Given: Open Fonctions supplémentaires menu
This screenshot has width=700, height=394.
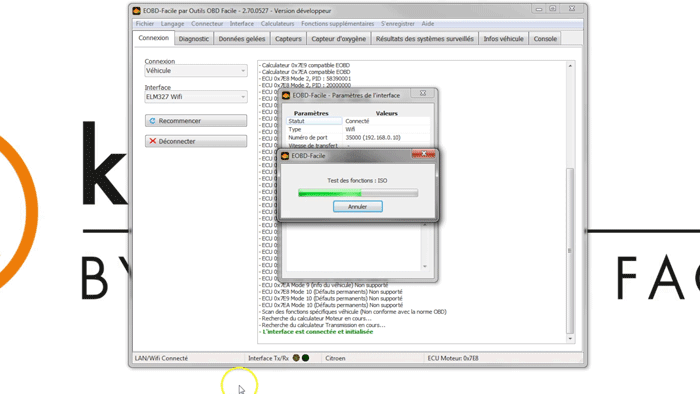Looking at the screenshot, I should [x=338, y=24].
